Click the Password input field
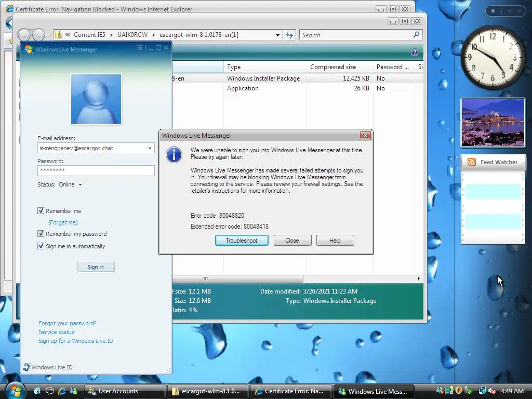 (x=96, y=170)
